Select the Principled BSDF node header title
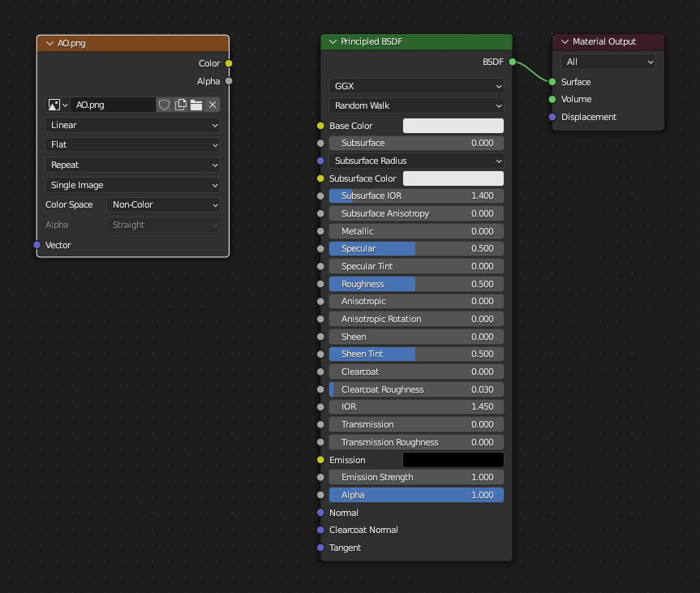 click(x=371, y=41)
